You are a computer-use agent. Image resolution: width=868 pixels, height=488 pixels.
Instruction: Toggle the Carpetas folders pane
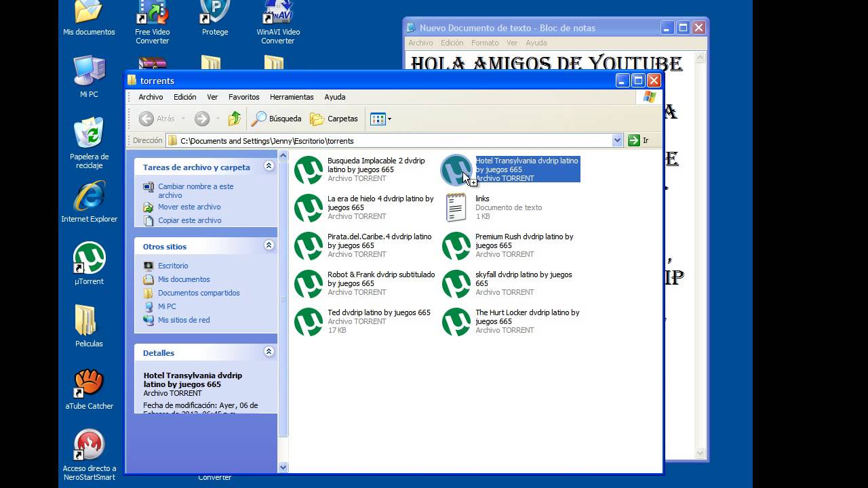pos(334,119)
